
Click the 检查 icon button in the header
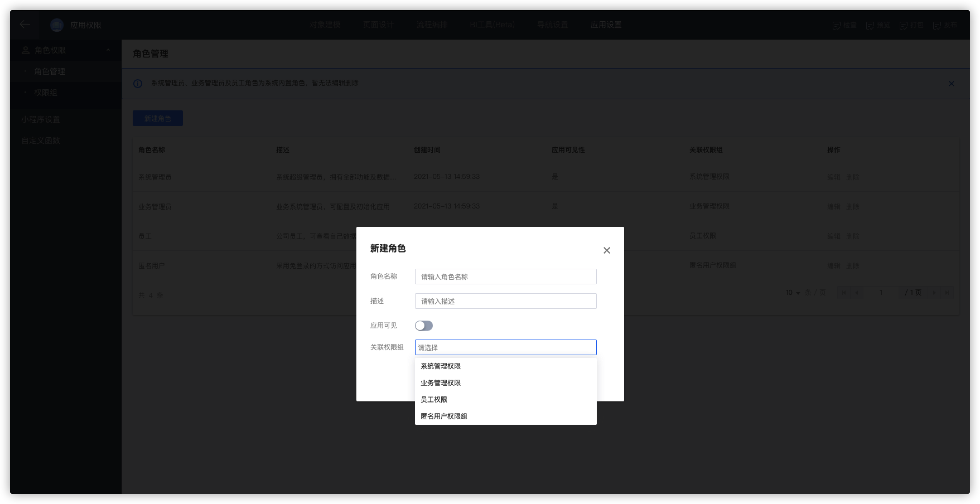pos(844,25)
